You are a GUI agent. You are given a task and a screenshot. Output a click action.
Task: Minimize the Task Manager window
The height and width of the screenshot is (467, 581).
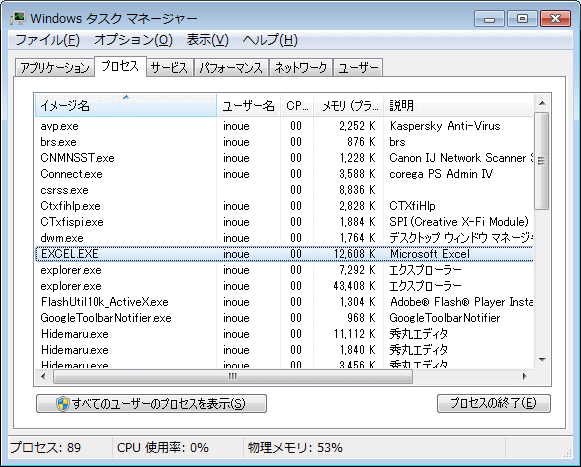(x=489, y=19)
